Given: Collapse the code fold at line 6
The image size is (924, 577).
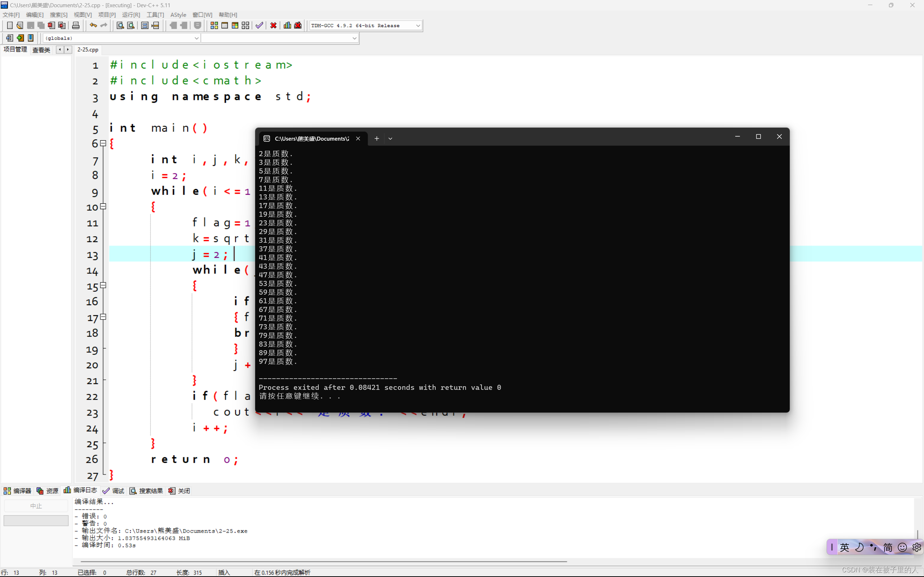Looking at the screenshot, I should point(103,144).
